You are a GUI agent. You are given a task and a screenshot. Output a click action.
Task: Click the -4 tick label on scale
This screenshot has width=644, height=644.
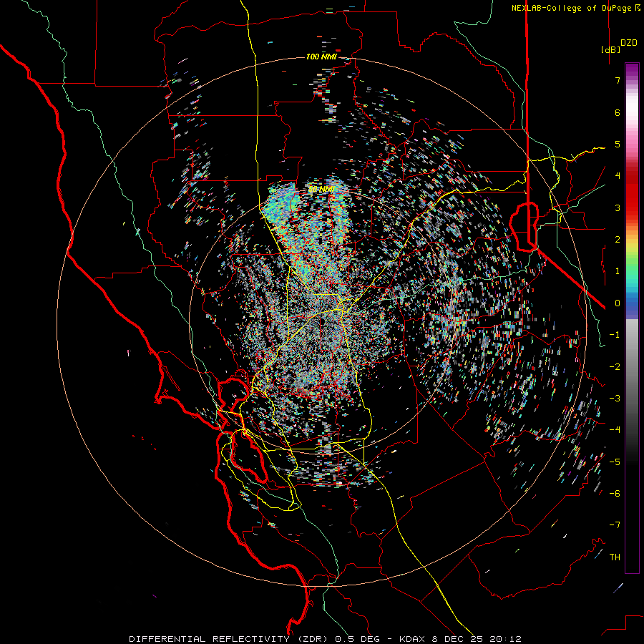(615, 430)
